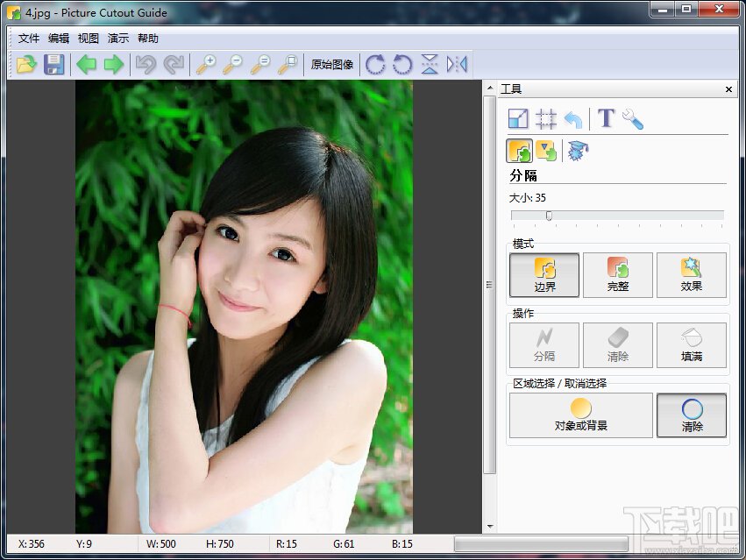The height and width of the screenshot is (560, 746).
Task: Open the 帮助 (Help) menu
Action: [148, 39]
